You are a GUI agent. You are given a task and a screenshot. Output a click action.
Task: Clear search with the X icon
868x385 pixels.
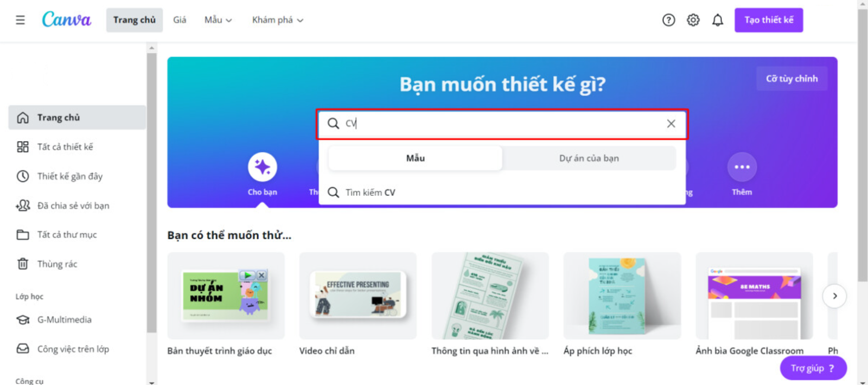[x=671, y=124]
